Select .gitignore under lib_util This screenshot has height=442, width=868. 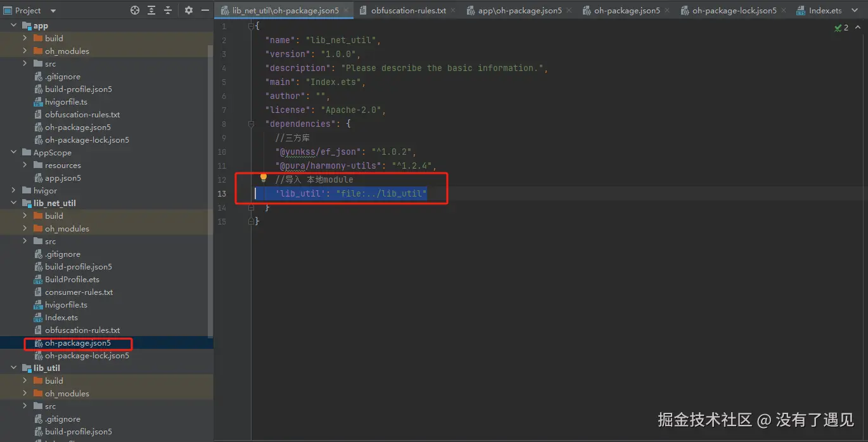click(x=63, y=419)
